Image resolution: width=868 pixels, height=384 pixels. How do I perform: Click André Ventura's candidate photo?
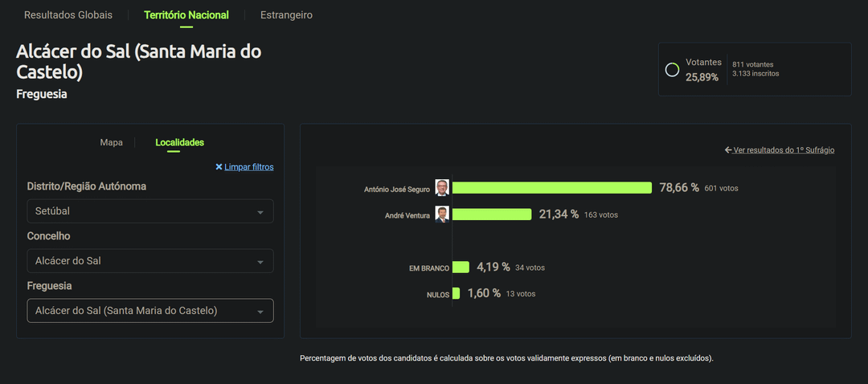pyautogui.click(x=442, y=214)
